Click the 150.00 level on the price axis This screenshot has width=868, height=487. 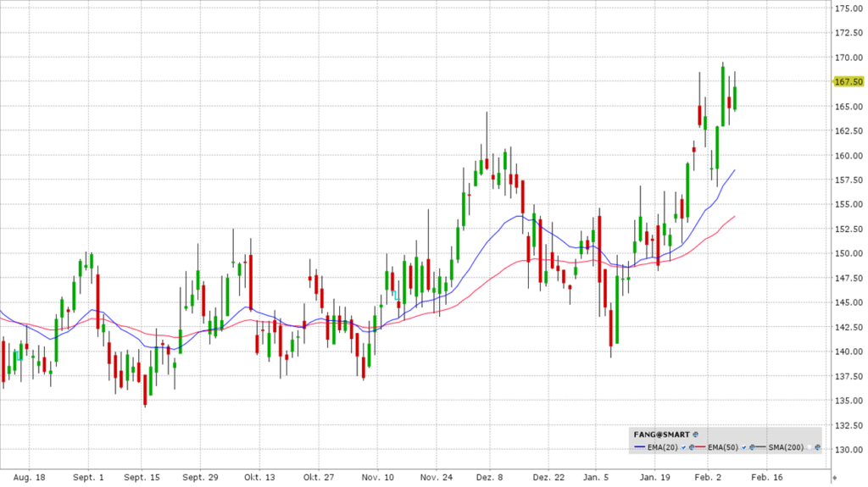point(849,253)
